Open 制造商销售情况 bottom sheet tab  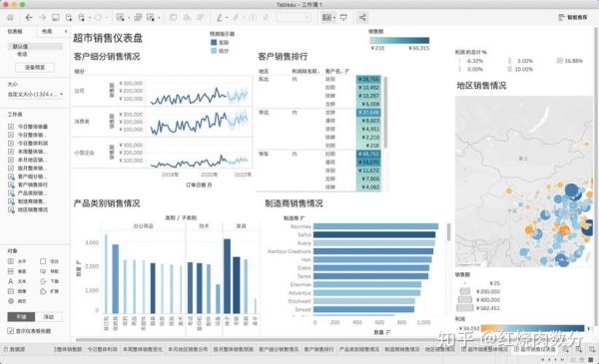(402, 349)
